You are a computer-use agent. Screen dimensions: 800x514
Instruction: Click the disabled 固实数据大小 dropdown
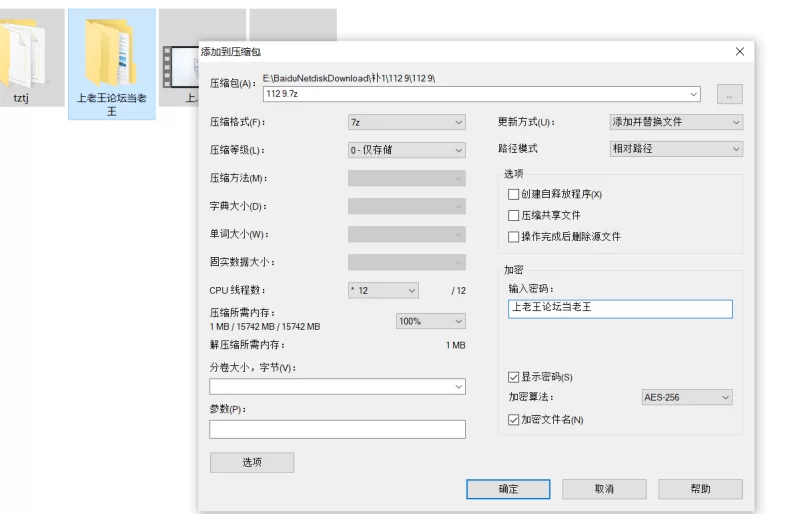(x=407, y=262)
